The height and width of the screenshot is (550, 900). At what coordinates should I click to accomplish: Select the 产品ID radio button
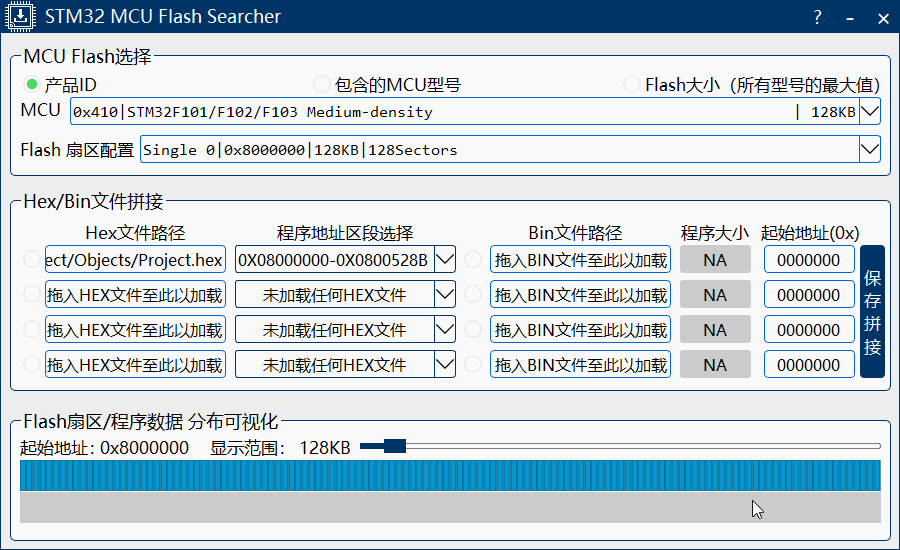(x=32, y=84)
